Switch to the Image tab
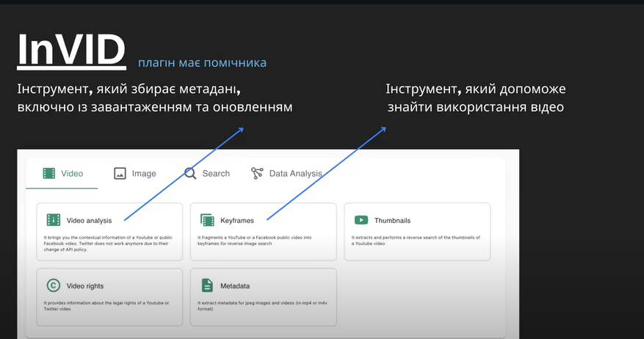 (x=134, y=174)
